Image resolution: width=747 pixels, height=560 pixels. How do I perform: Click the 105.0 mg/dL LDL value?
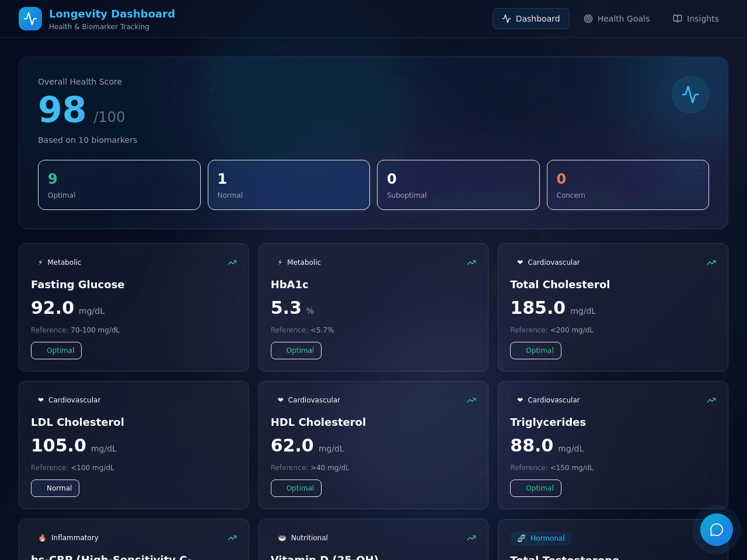[x=74, y=446]
